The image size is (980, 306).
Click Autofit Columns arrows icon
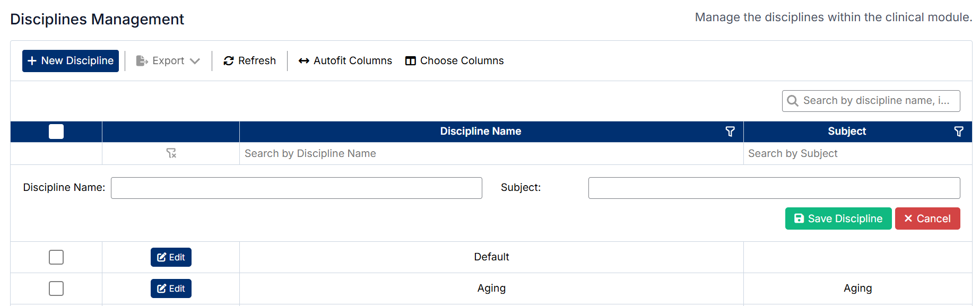click(303, 61)
